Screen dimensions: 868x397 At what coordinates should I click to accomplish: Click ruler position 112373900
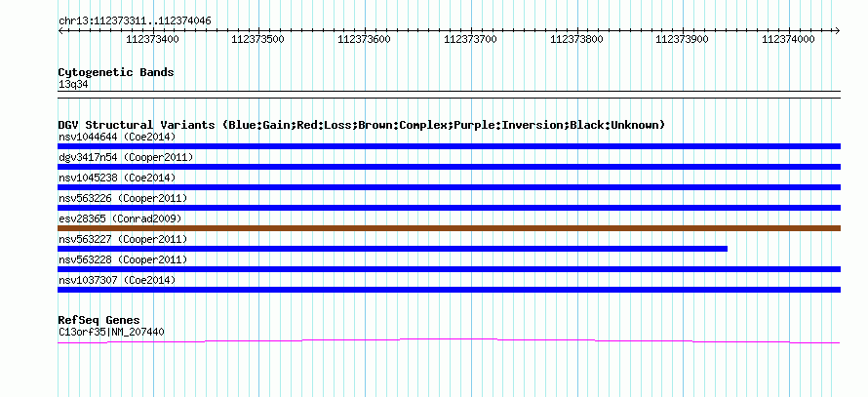coord(683,39)
